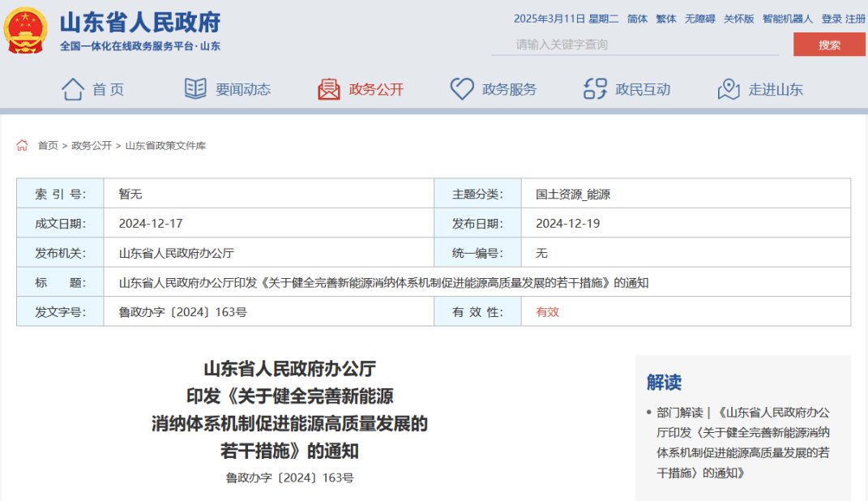The image size is (868, 501).
Task: Click the 2024-12-19 publish date cell
Action: 686,223
